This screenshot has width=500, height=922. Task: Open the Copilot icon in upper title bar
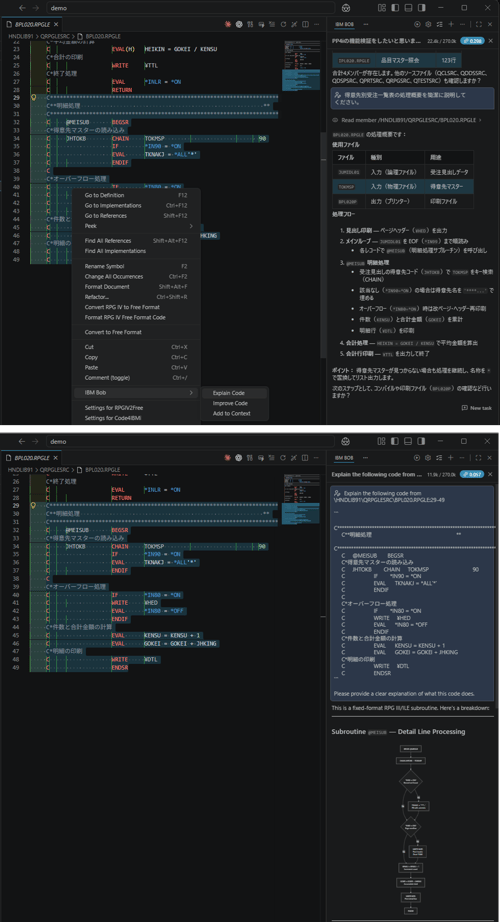click(x=347, y=8)
